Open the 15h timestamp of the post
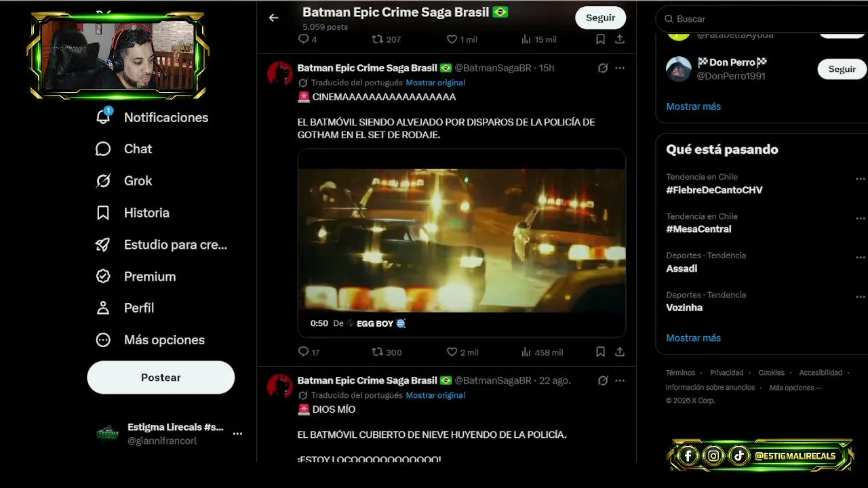This screenshot has height=488, width=868. tap(547, 68)
